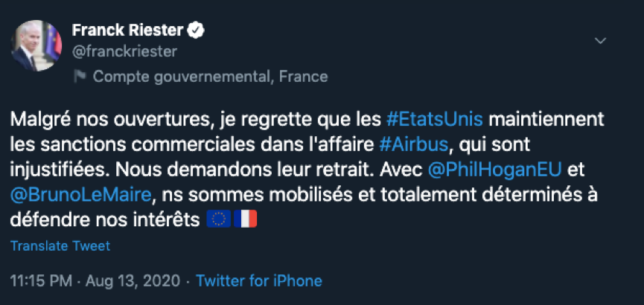644x305 pixels.
Task: Open the #EtatsUnis hashtag
Action: [436, 119]
